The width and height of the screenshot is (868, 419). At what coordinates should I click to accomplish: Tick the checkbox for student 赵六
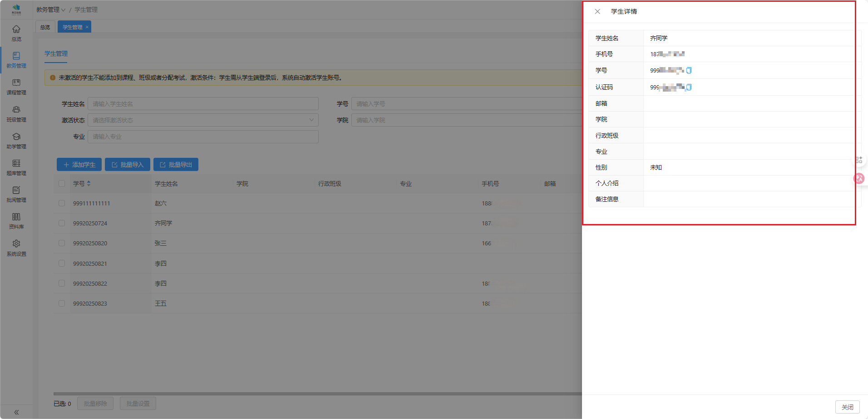pos(62,203)
